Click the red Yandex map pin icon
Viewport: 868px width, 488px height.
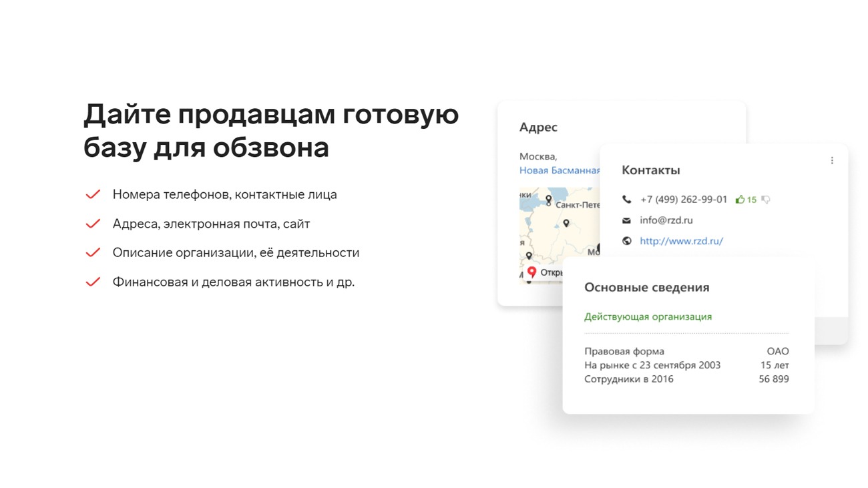click(531, 272)
